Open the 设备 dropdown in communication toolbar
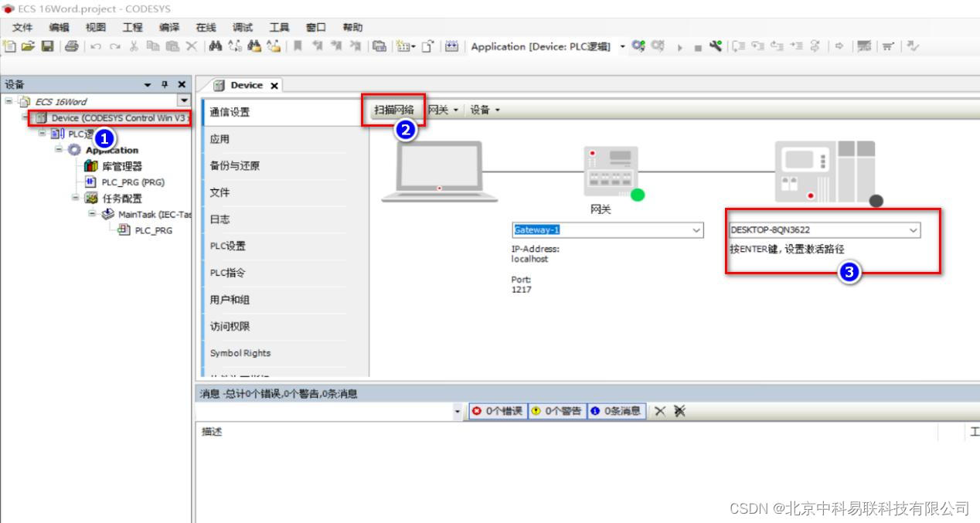Image resolution: width=980 pixels, height=523 pixels. coord(485,110)
